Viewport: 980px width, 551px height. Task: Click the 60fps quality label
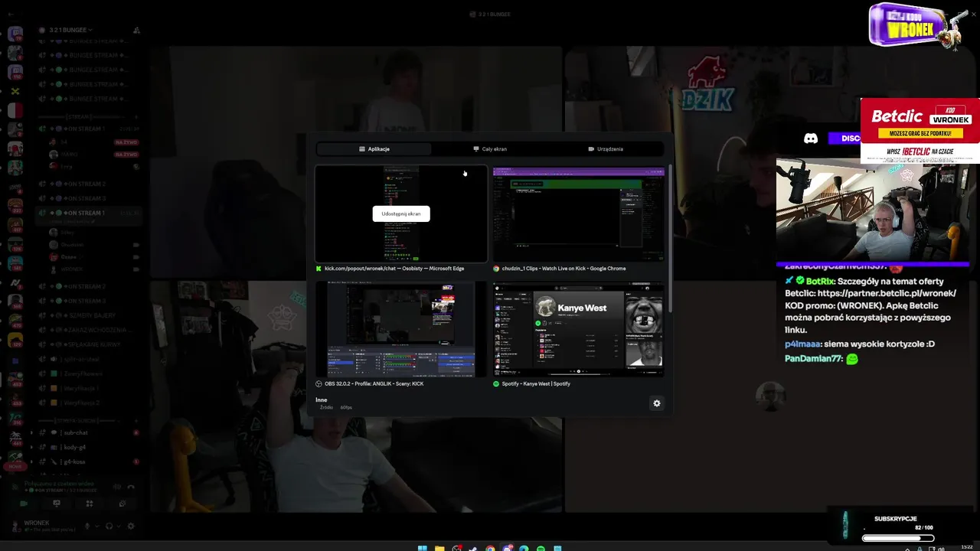tap(346, 407)
